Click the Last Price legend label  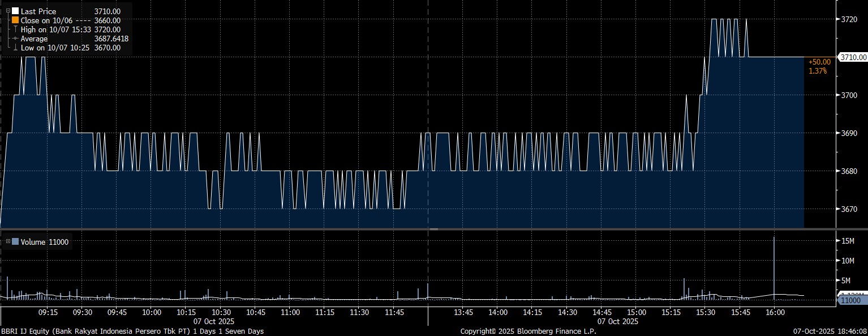tap(38, 11)
